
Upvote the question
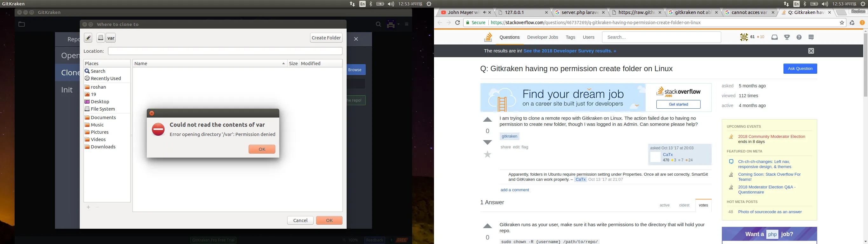[x=487, y=120]
